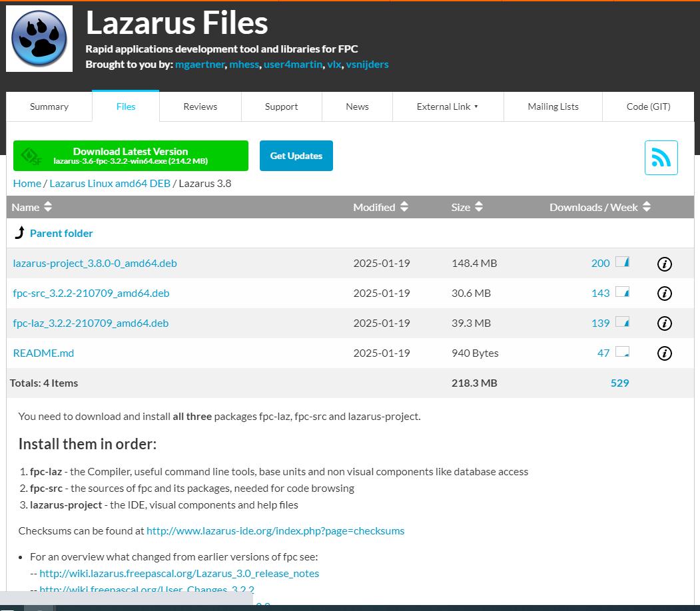The width and height of the screenshot is (700, 611).
Task: Sort file list by Name column
Action: (31, 207)
